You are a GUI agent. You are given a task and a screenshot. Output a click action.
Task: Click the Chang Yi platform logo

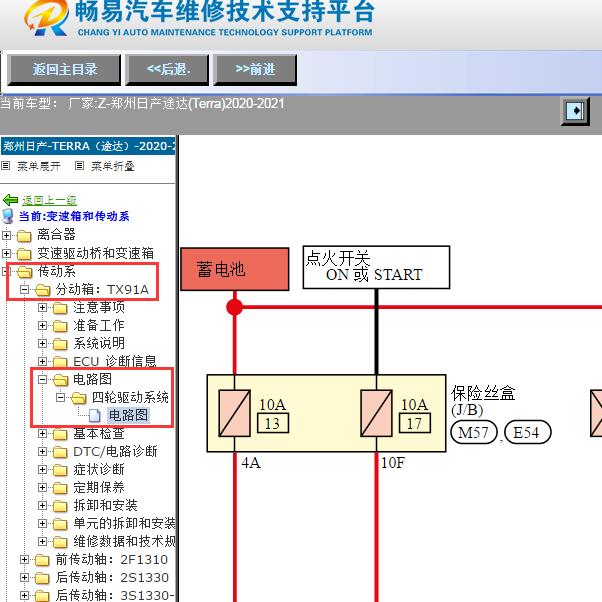[x=46, y=18]
